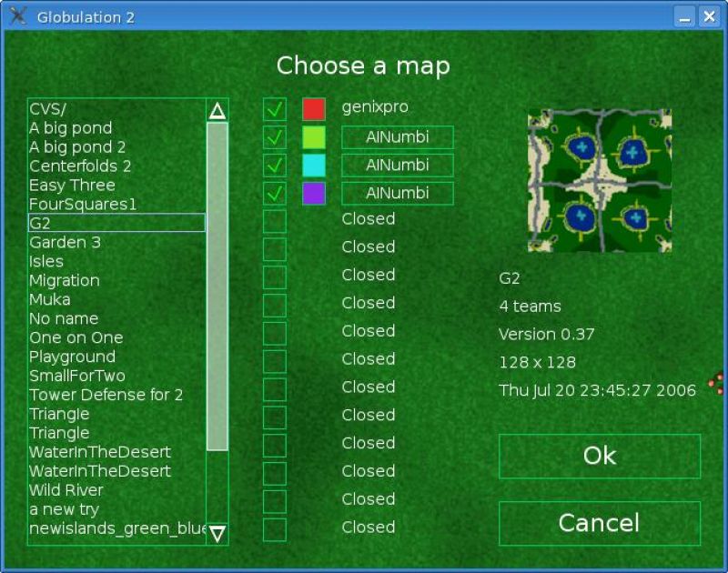This screenshot has width=728, height=573.
Task: Close the Globulation 2 window
Action: click(x=710, y=16)
